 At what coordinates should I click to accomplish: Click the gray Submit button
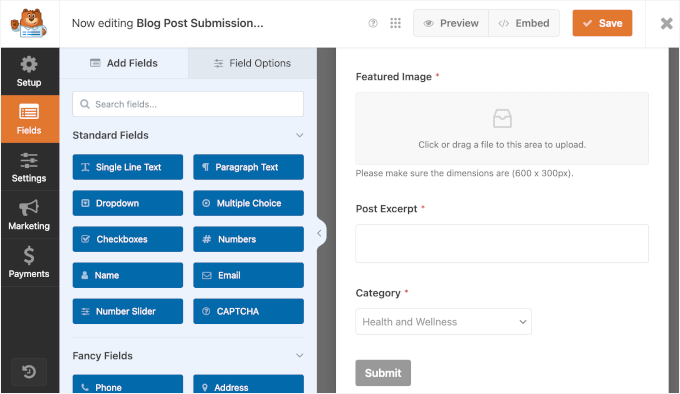click(x=383, y=373)
